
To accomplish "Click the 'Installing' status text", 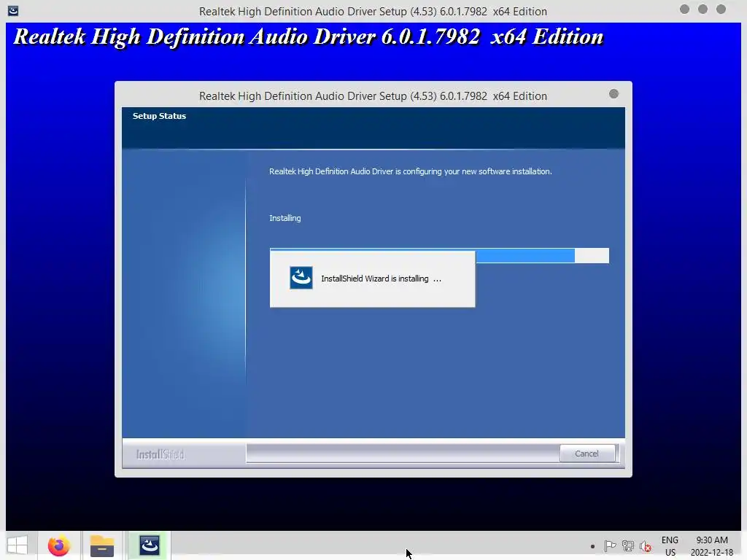I will click(285, 218).
